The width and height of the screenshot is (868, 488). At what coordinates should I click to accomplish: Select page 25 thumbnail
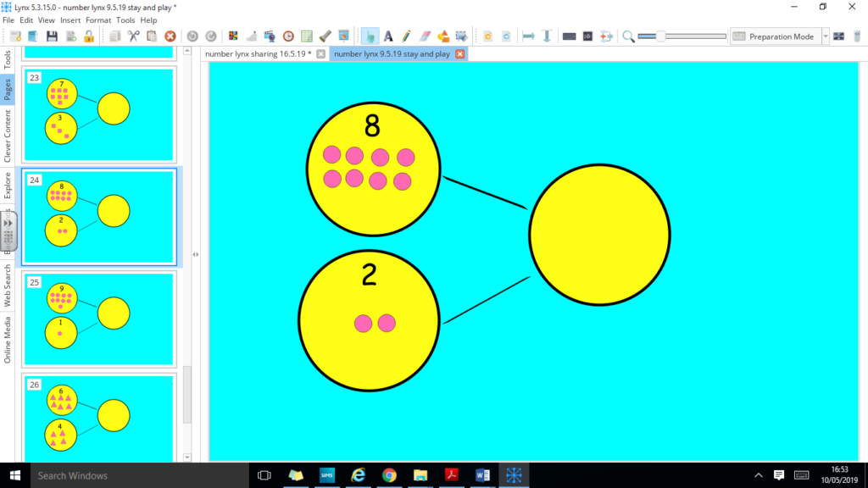coord(99,319)
